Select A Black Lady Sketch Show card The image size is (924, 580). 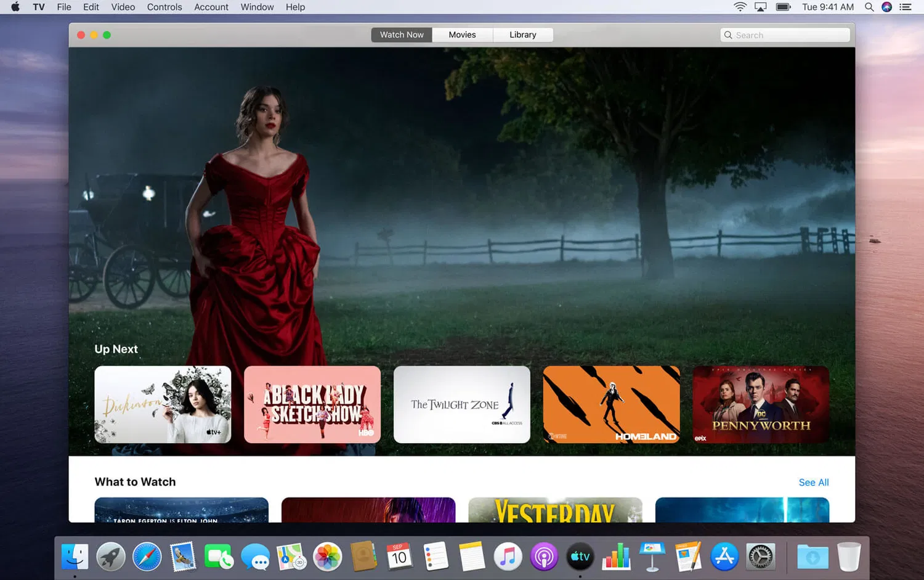click(x=312, y=404)
